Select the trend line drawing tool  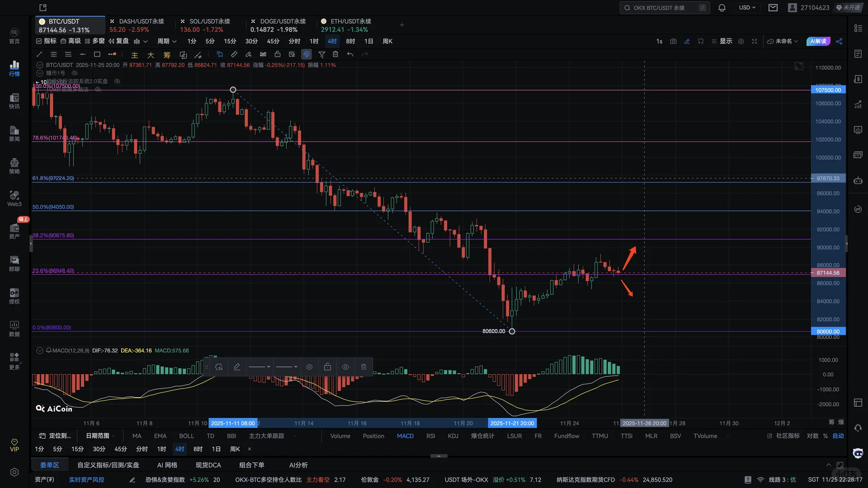[39, 54]
